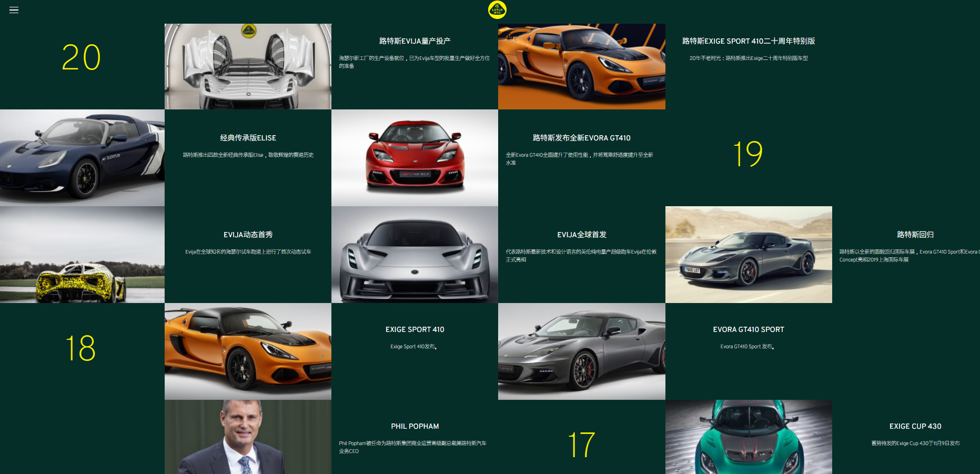Select the dark blue Elise heritage photo
The image size is (980, 474).
pyautogui.click(x=82, y=158)
